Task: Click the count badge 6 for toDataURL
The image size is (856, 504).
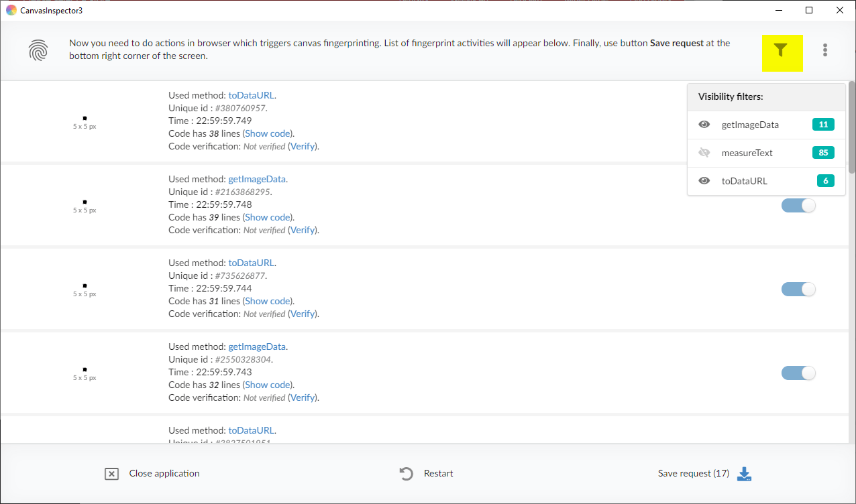Action: pyautogui.click(x=826, y=181)
